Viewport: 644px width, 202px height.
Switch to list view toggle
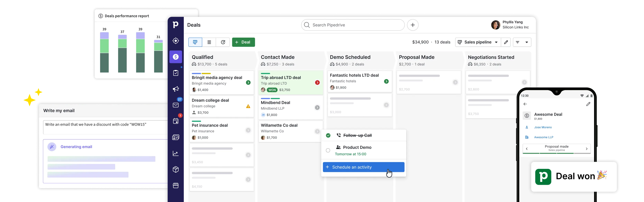click(209, 42)
